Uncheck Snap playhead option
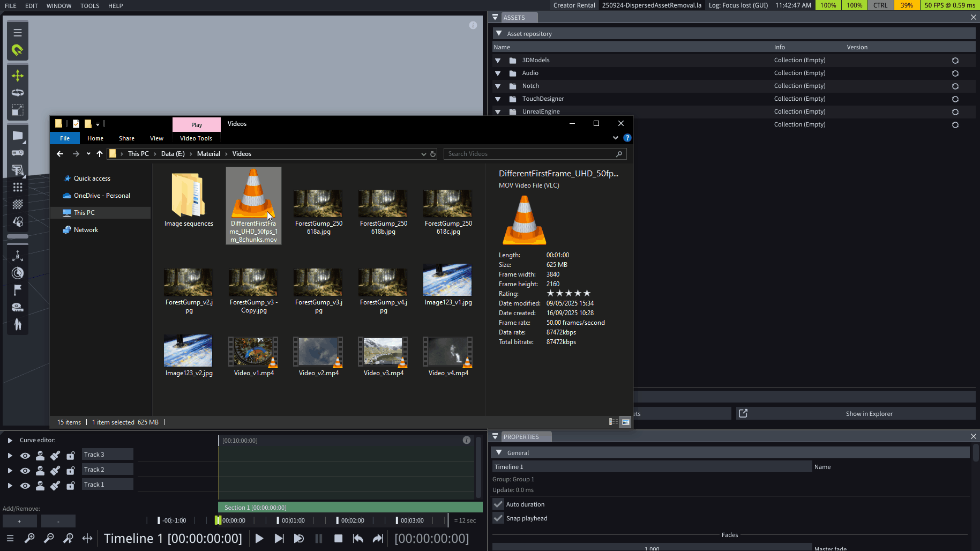 (x=498, y=518)
